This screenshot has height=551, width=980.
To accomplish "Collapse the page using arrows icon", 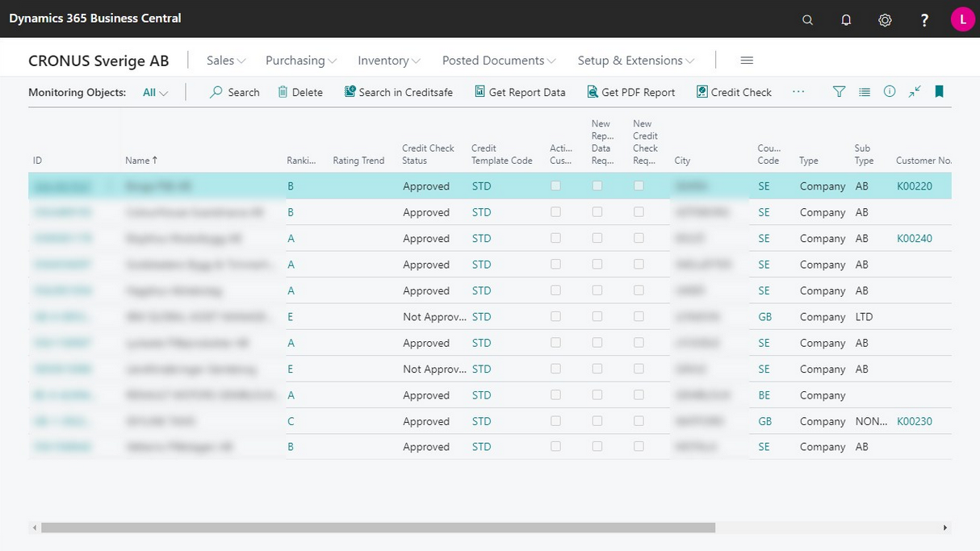I will (x=914, y=92).
